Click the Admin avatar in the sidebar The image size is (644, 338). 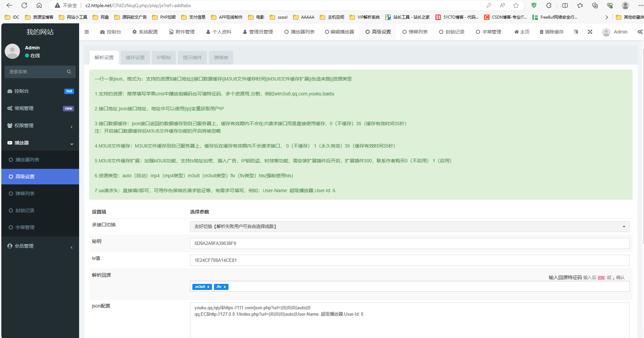(13, 51)
